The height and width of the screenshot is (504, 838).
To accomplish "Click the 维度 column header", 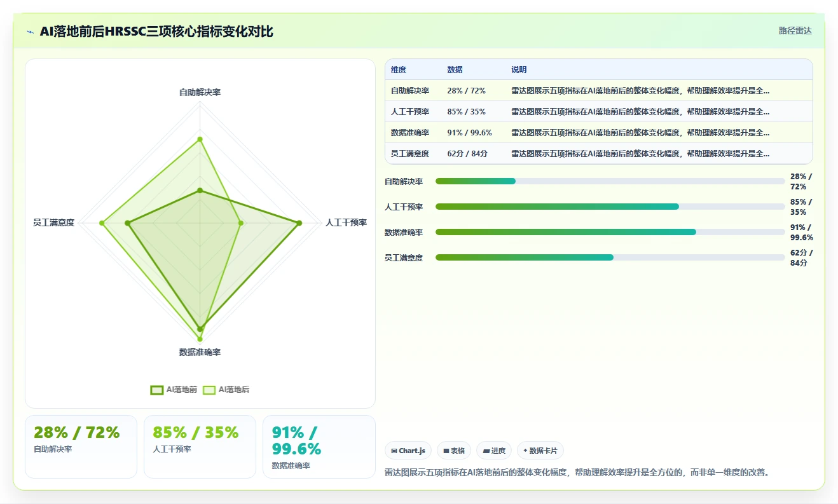I will (399, 70).
